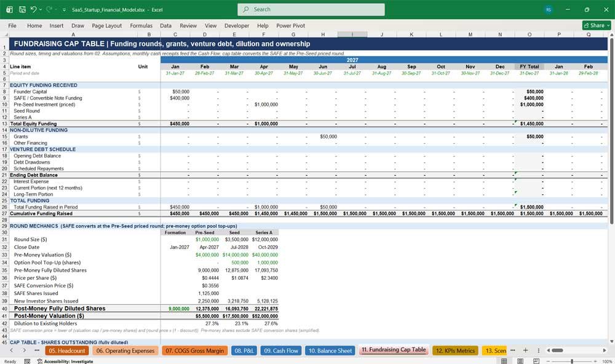Switch to the View tab
Screen dimensions: 615x364
210,25
